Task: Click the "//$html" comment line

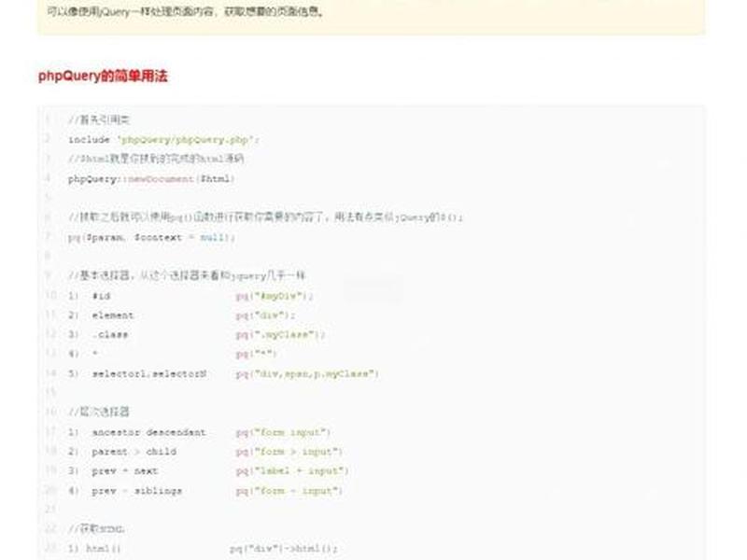Action: 156,159
